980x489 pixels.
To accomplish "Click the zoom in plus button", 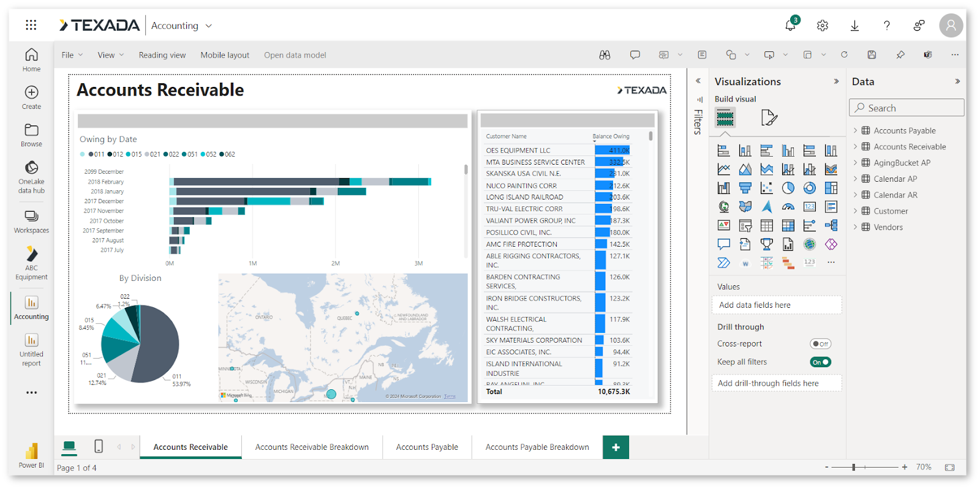I will 905,467.
